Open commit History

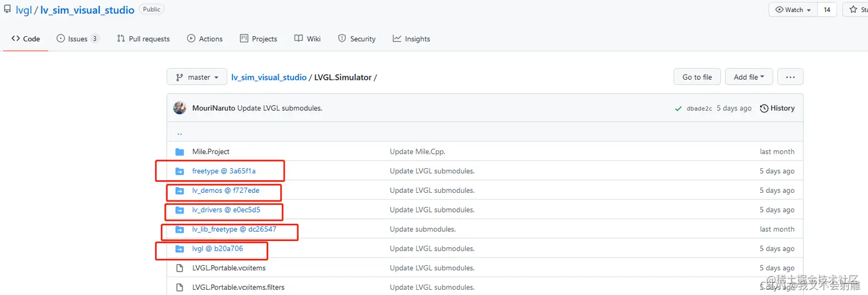pyautogui.click(x=777, y=108)
